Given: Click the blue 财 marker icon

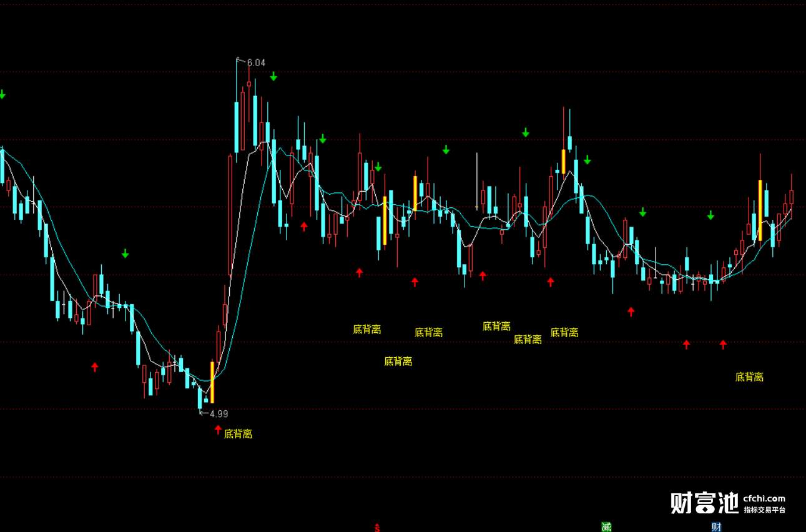Looking at the screenshot, I should [716, 527].
